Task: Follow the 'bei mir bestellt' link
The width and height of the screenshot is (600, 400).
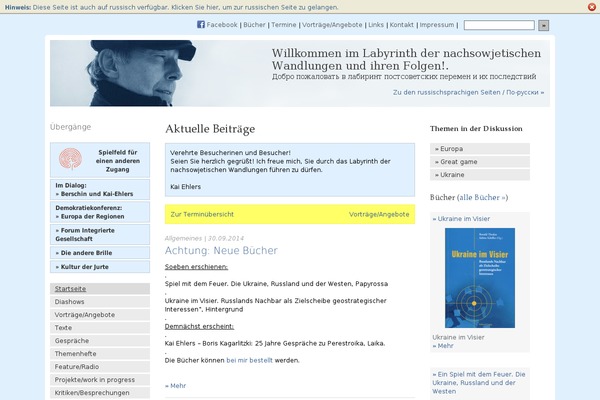Action: pyautogui.click(x=249, y=360)
